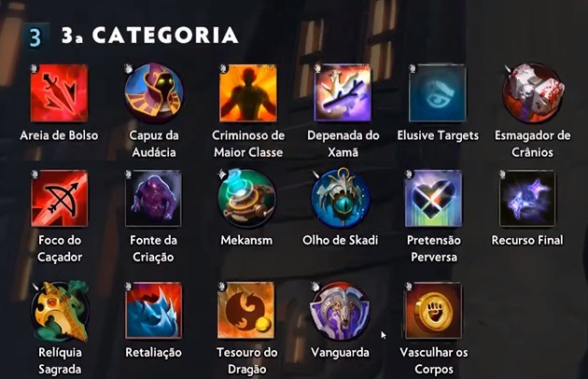Click the Vasculhar os Corpos coin icon
The width and height of the screenshot is (588, 379).
(x=433, y=311)
